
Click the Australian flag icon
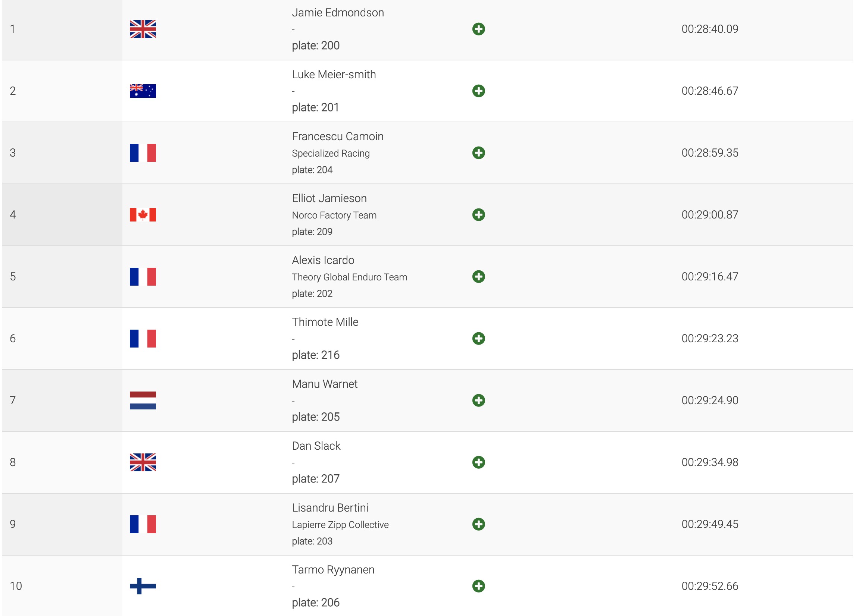[x=143, y=91]
